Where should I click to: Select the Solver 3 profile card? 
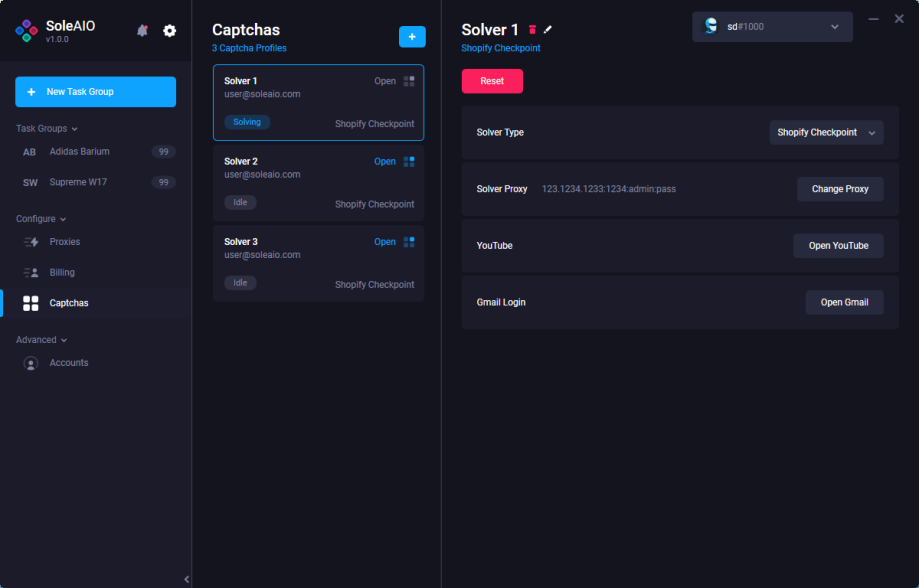click(x=318, y=263)
